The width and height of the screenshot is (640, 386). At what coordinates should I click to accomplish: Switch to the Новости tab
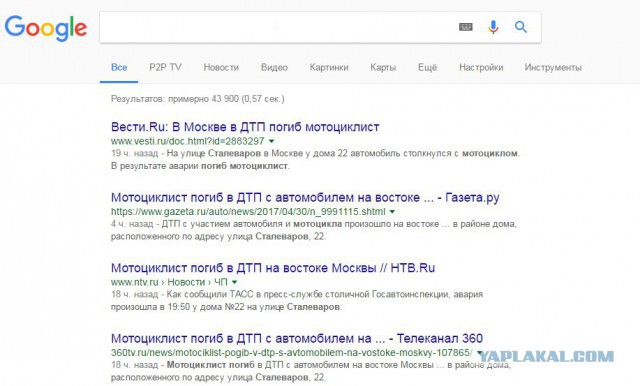click(x=221, y=67)
